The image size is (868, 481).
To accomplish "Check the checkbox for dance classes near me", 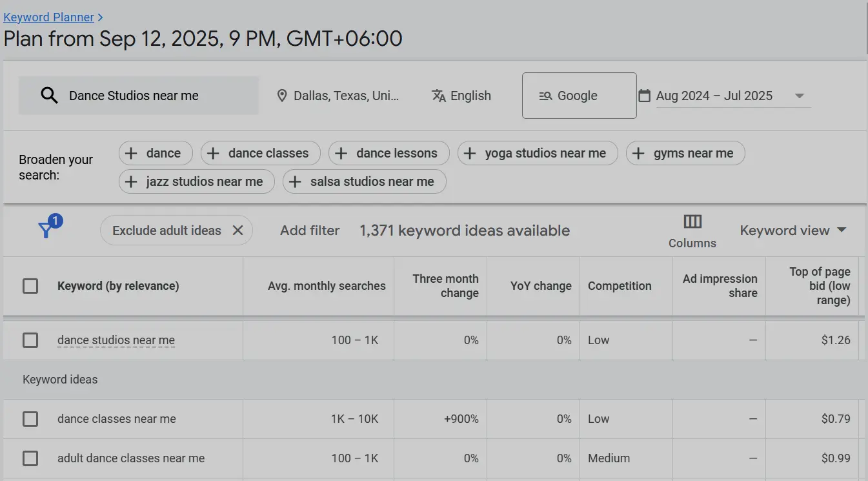I will (x=30, y=418).
